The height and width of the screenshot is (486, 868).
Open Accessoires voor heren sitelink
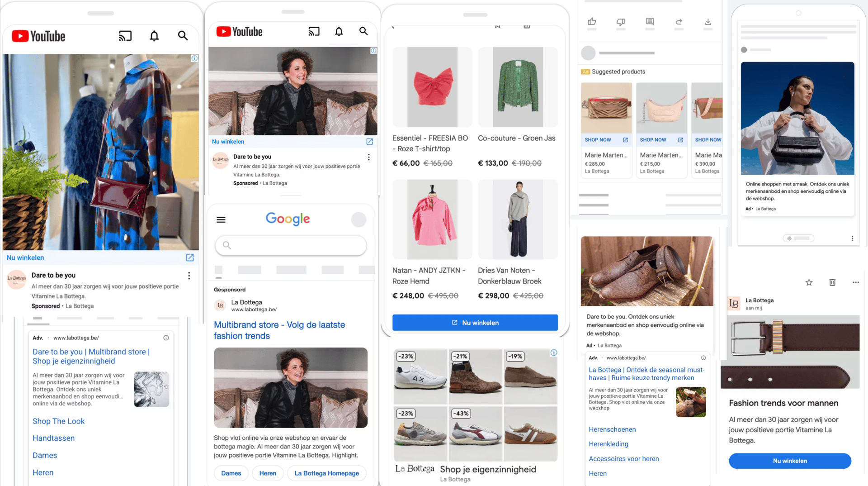pyautogui.click(x=624, y=459)
